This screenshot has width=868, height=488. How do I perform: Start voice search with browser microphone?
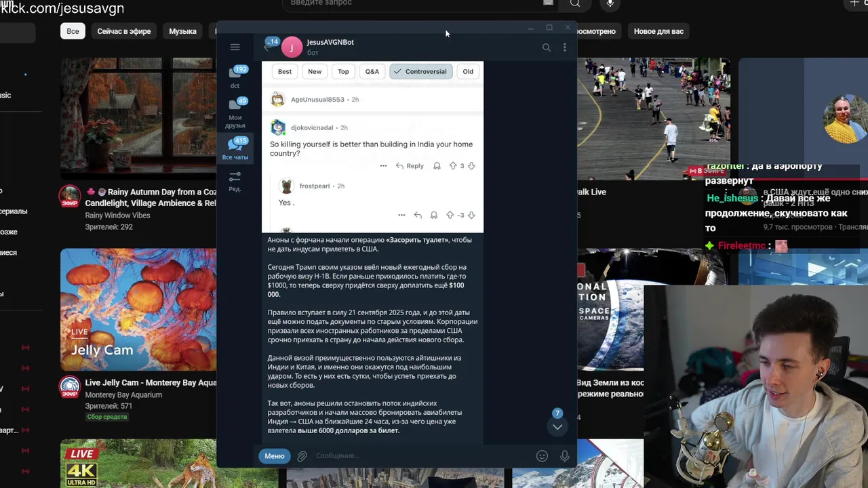610,3
